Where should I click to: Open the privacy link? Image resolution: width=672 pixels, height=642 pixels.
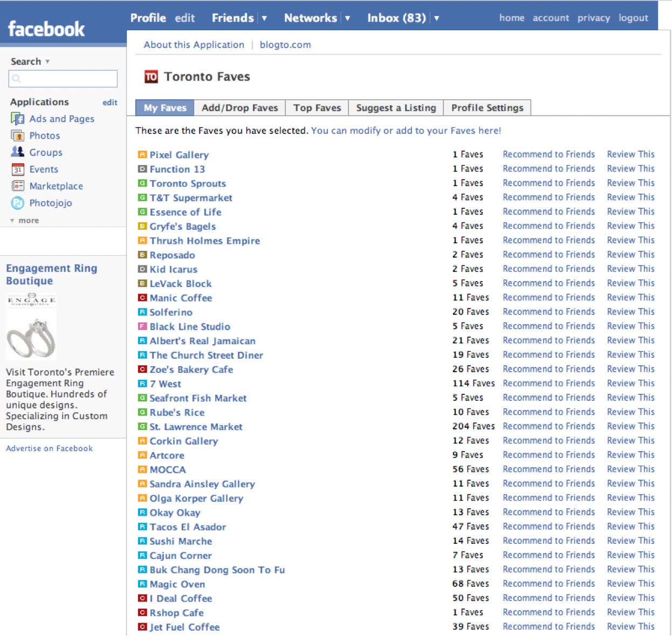coord(594,18)
